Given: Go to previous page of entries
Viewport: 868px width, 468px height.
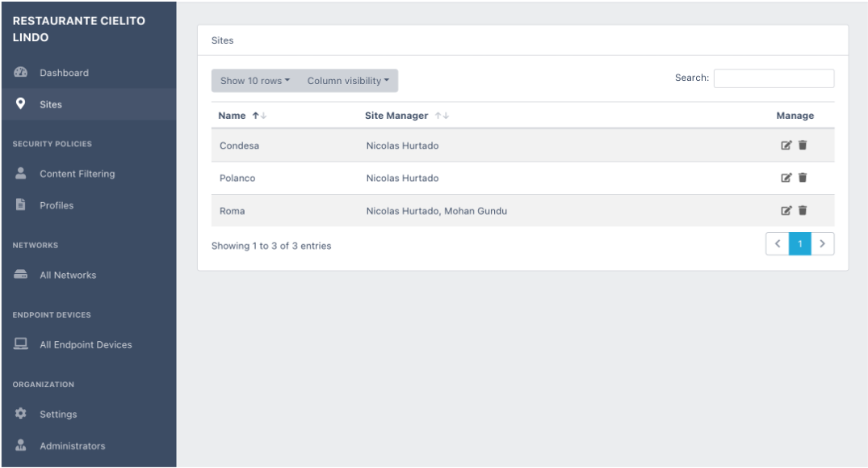Looking at the screenshot, I should click(x=778, y=243).
